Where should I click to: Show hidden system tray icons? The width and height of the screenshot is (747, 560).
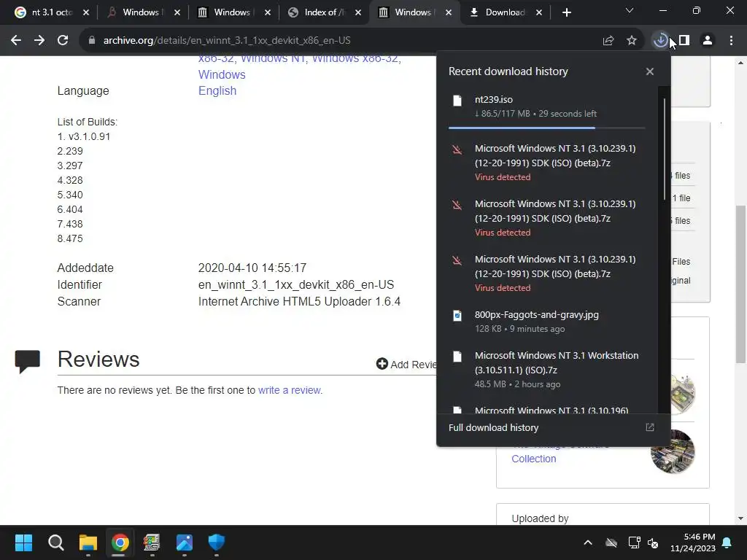(x=588, y=542)
